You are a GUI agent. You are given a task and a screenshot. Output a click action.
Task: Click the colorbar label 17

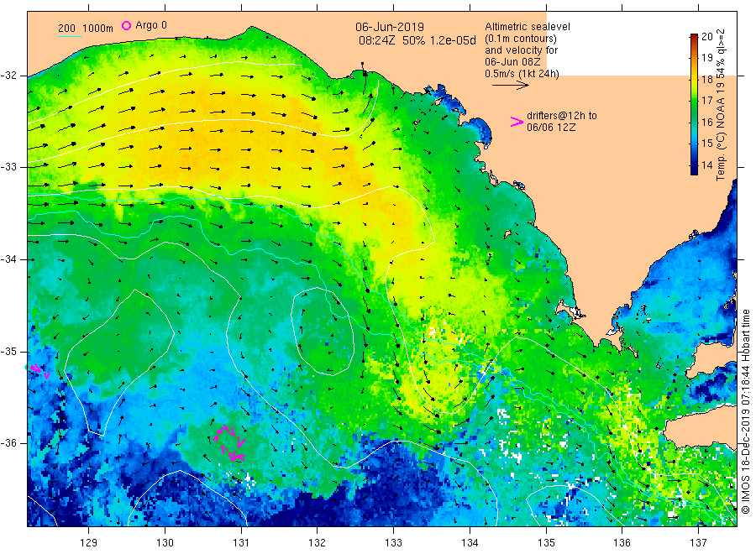[x=706, y=101]
